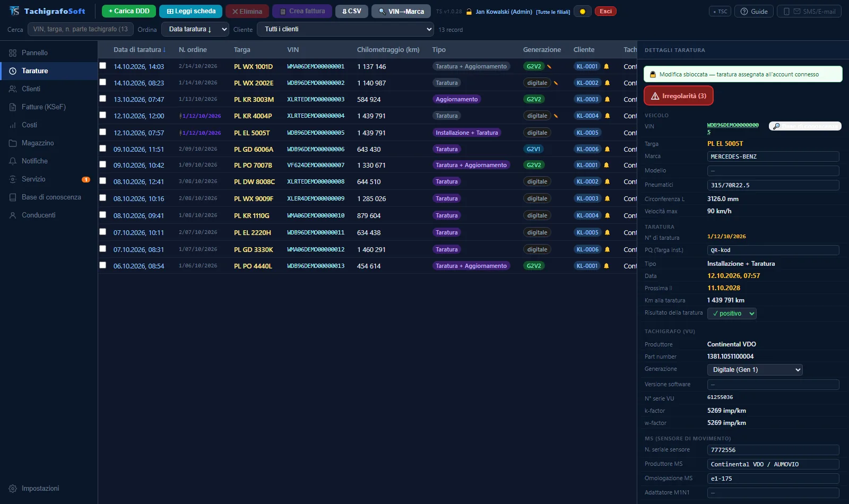Toggle the sun theme button
The image size is (849, 504).
click(x=583, y=11)
